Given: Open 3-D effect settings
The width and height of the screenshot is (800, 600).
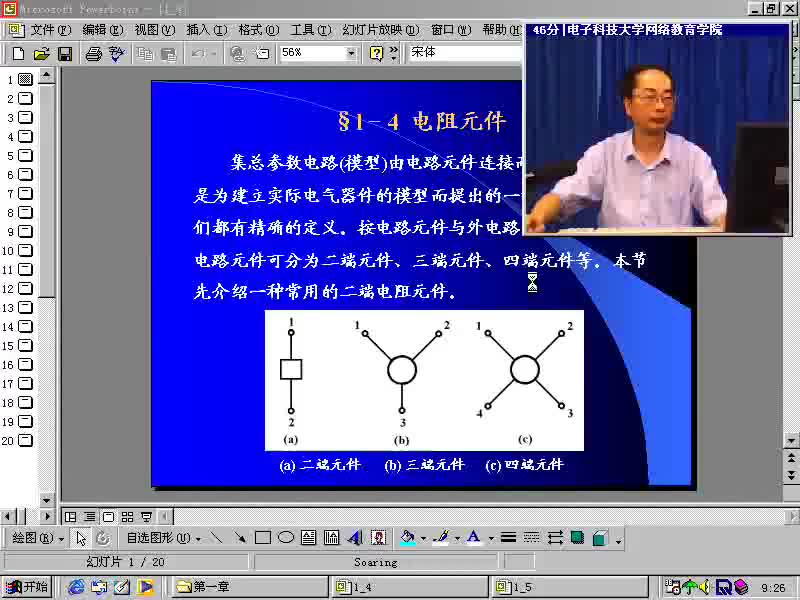Looking at the screenshot, I should [x=601, y=537].
